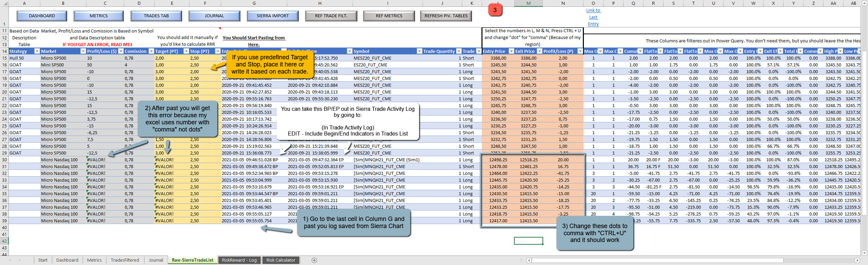Open the Risk Calculator sheet tab

281,260
